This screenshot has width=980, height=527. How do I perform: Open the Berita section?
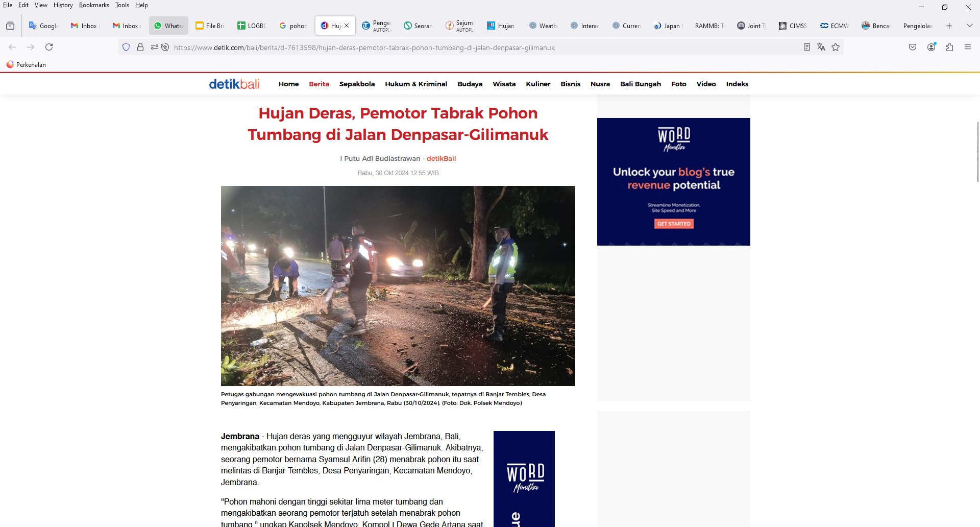pos(319,84)
